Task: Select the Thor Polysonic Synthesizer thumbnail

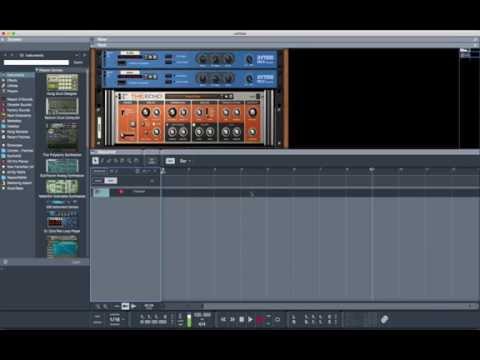Action: 63,138
